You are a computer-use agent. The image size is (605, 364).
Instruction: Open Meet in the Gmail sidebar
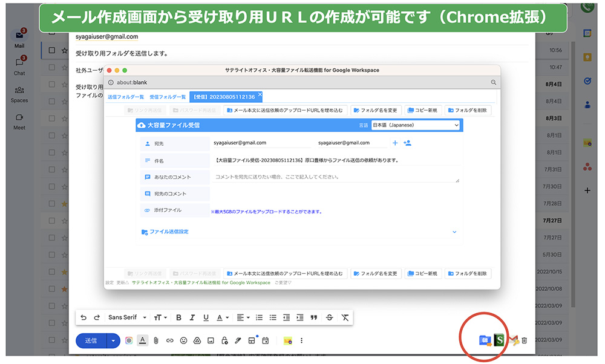(x=19, y=122)
